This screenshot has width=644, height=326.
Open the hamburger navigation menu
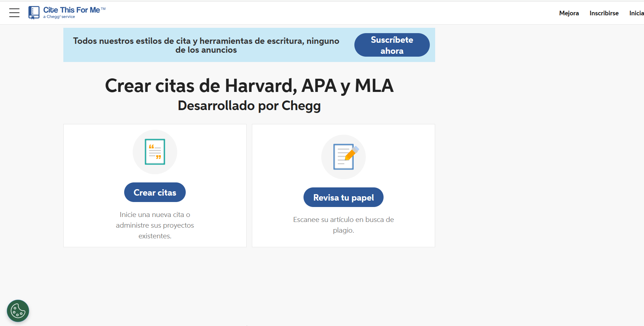pos(14,13)
